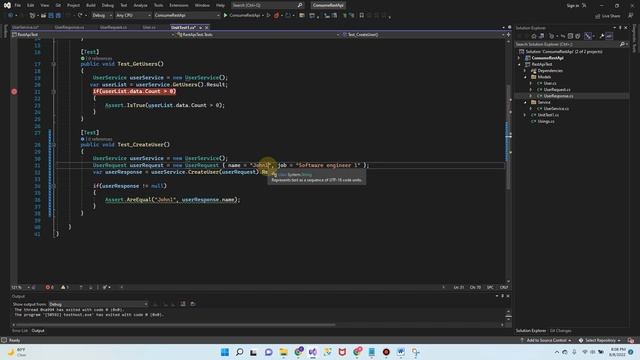Screen dimensions: 640x360
Task: Expand the Dependencies node
Action: (525, 71)
